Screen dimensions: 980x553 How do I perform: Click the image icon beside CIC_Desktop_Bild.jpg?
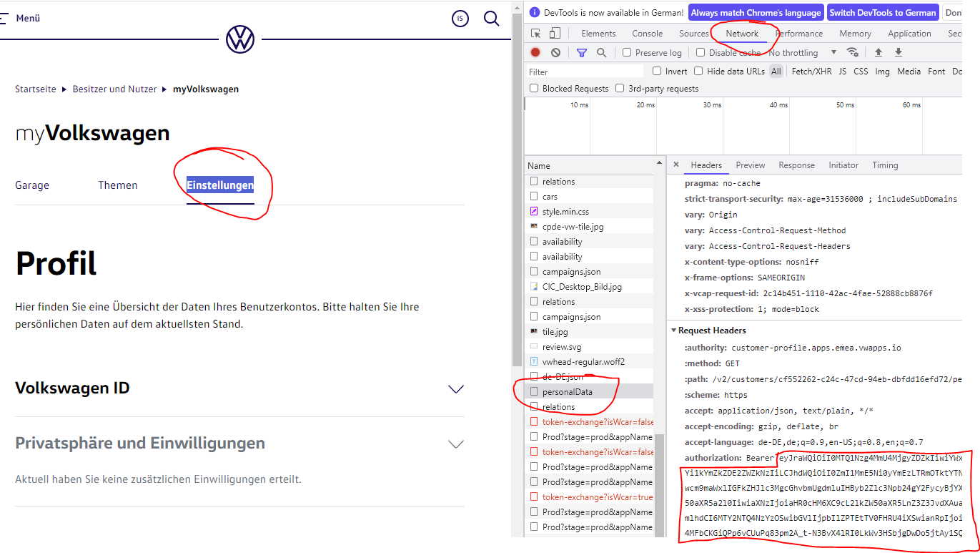point(534,286)
